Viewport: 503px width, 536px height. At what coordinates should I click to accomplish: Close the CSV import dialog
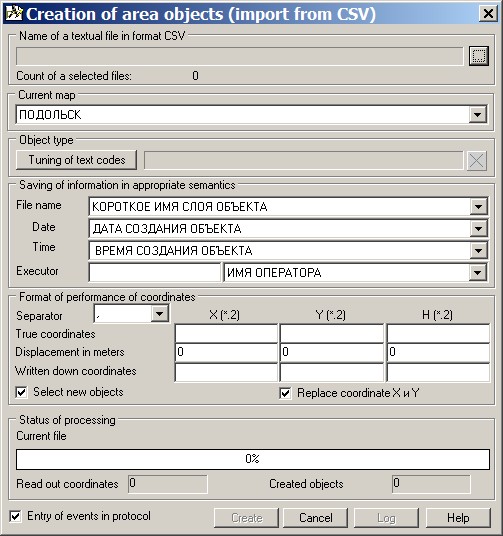point(488,14)
